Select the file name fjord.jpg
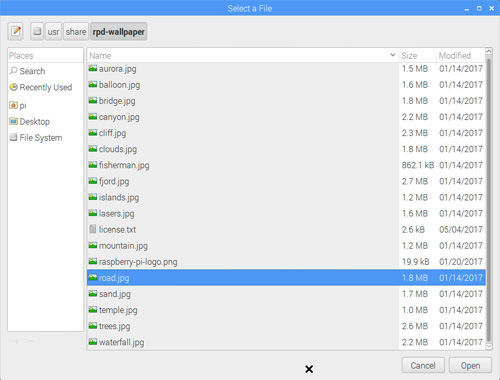Screen dimensions: 500x380 114,182
